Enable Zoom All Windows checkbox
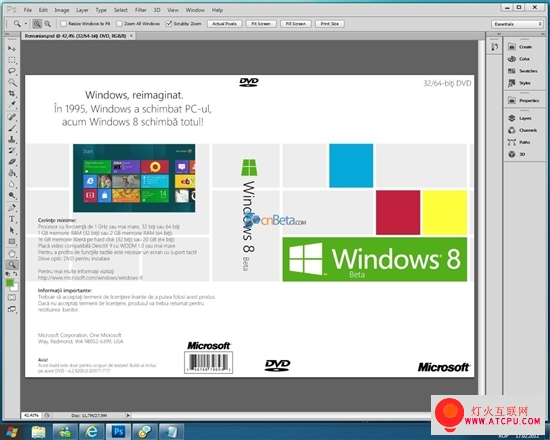Screen dimensions: 550x440 [x=119, y=24]
